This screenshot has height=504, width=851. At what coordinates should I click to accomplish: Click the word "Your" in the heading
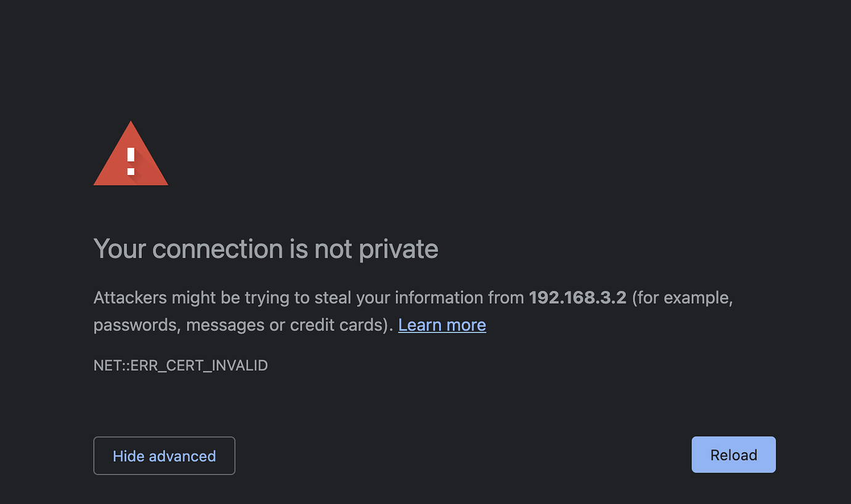tap(120, 250)
